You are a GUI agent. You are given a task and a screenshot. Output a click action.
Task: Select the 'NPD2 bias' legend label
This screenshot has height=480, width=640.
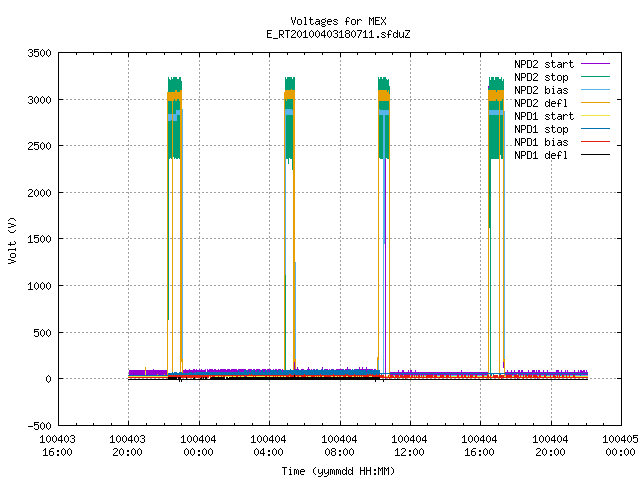click(541, 90)
